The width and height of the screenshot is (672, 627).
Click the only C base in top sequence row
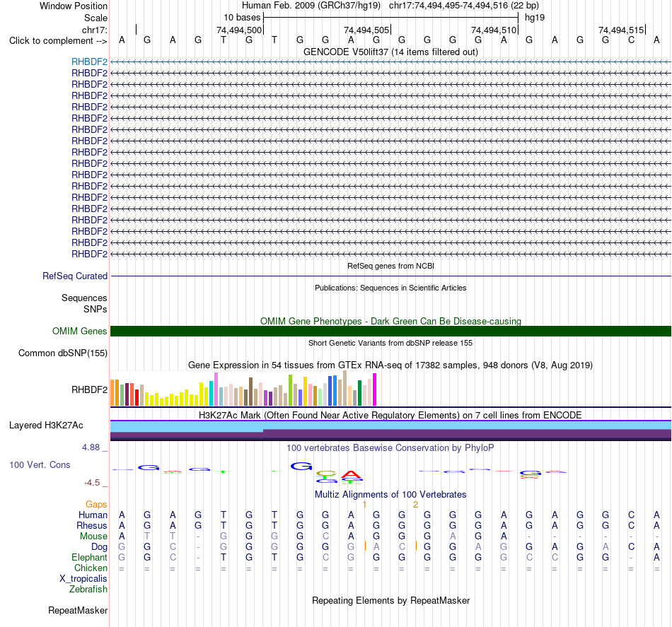pyautogui.click(x=631, y=40)
